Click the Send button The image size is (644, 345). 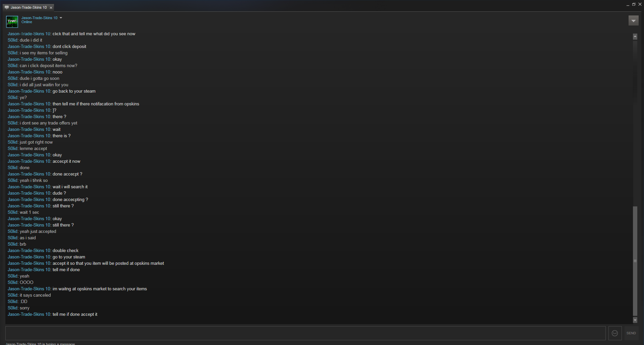tap(631, 333)
